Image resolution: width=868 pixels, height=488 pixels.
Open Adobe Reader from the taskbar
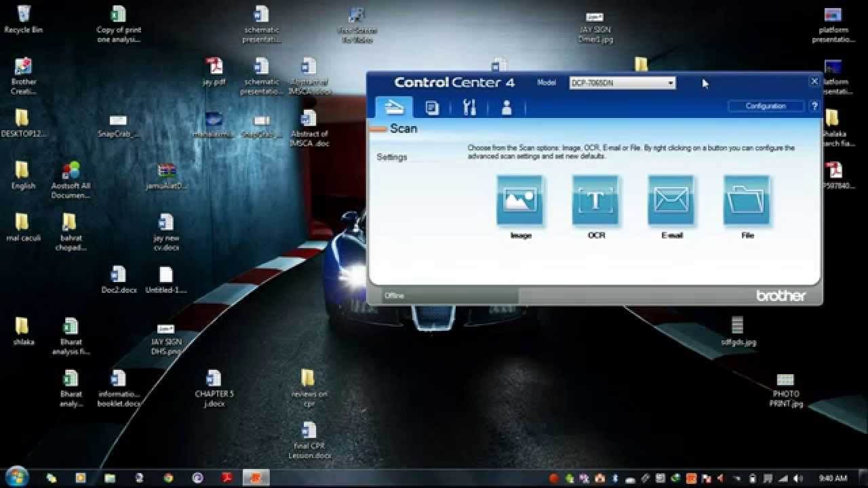(x=227, y=478)
